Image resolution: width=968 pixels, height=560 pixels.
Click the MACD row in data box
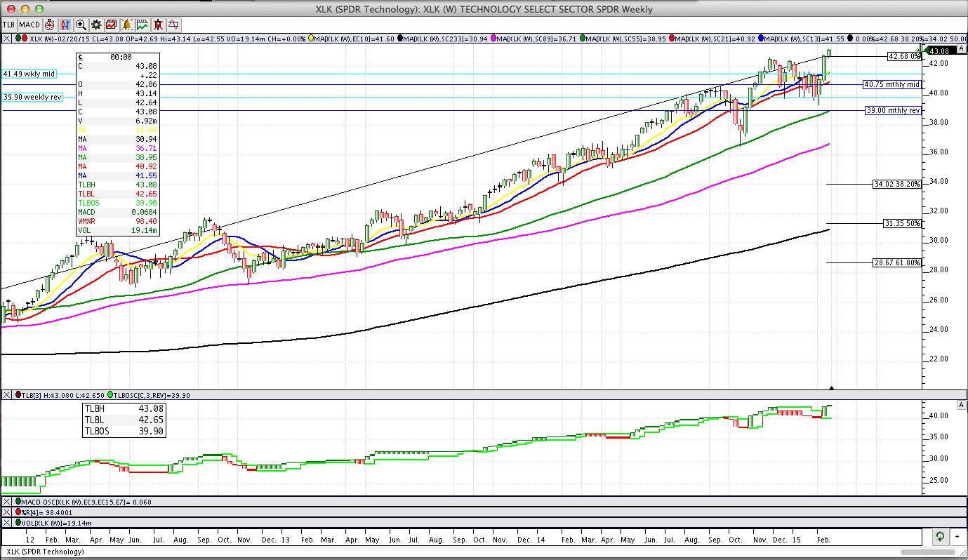coord(118,212)
